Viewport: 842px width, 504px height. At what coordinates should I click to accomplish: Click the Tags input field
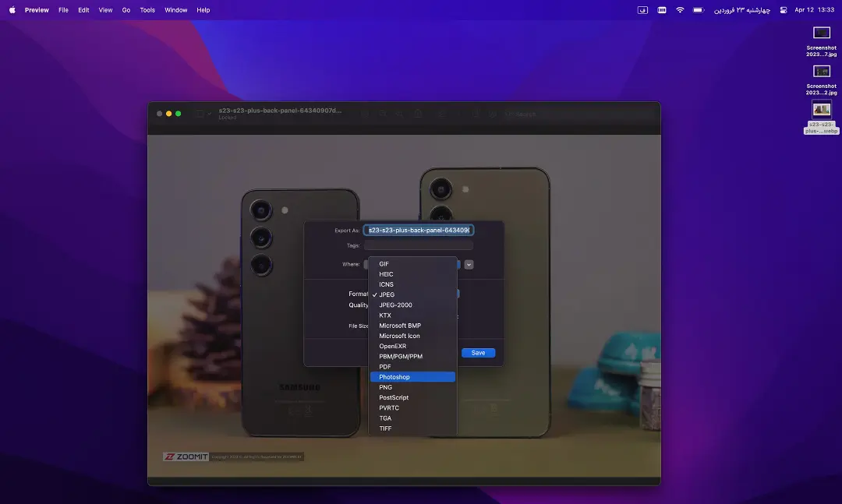coord(419,245)
